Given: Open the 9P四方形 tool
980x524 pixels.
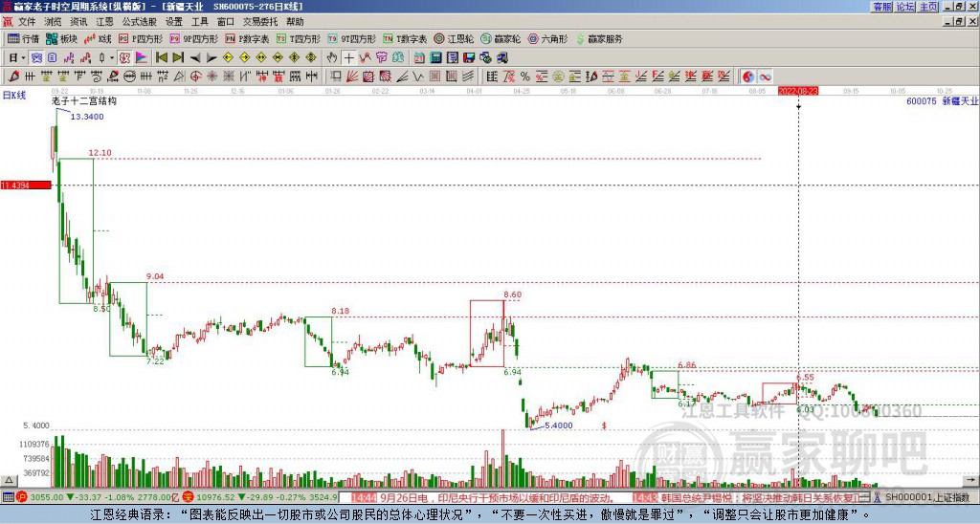Looking at the screenshot, I should click(193, 38).
